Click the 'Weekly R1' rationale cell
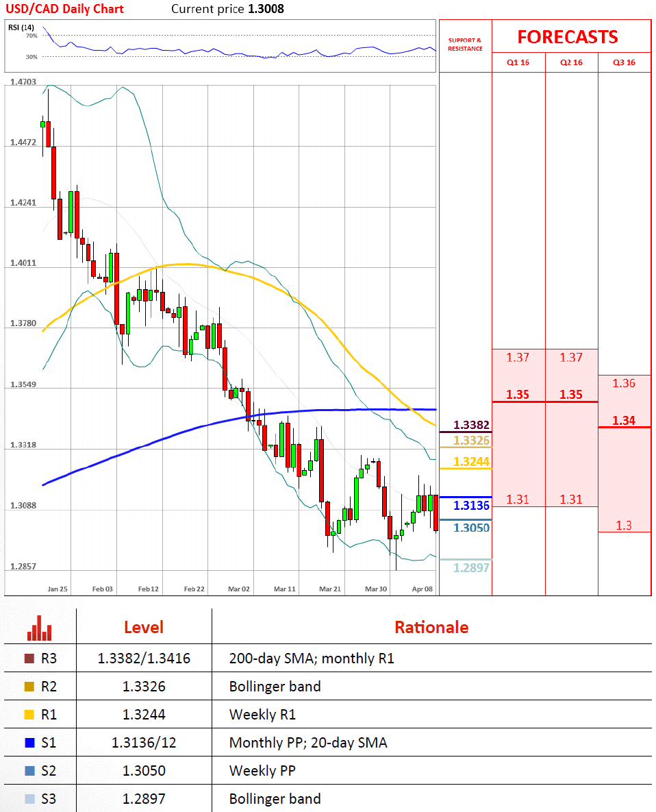 [262, 715]
